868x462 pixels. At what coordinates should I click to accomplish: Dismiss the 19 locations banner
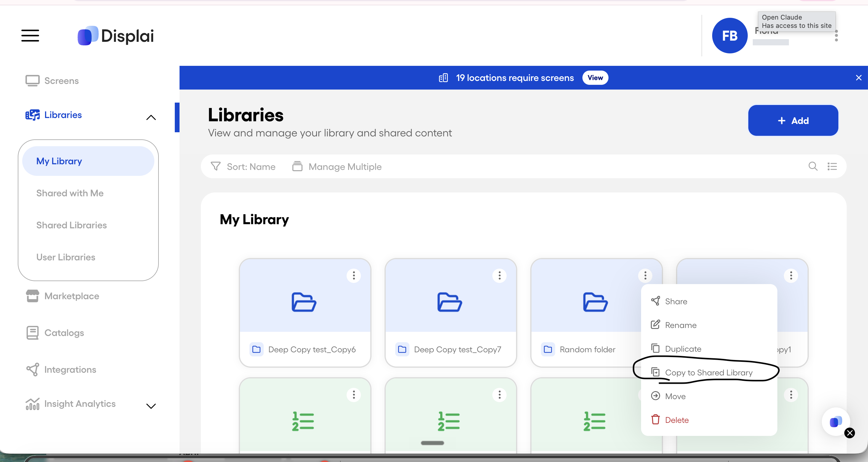tap(859, 78)
